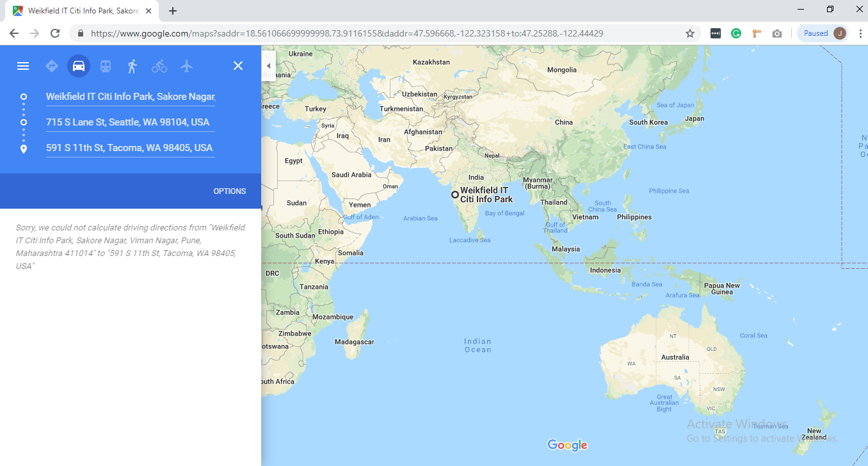This screenshot has height=466, width=868.
Task: Click the Madagascar map label
Action: point(355,342)
